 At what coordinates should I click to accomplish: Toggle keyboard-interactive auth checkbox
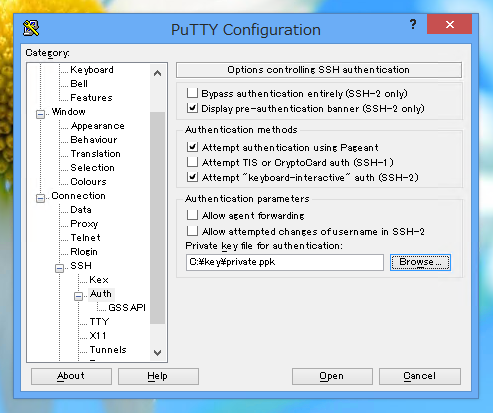coord(192,177)
